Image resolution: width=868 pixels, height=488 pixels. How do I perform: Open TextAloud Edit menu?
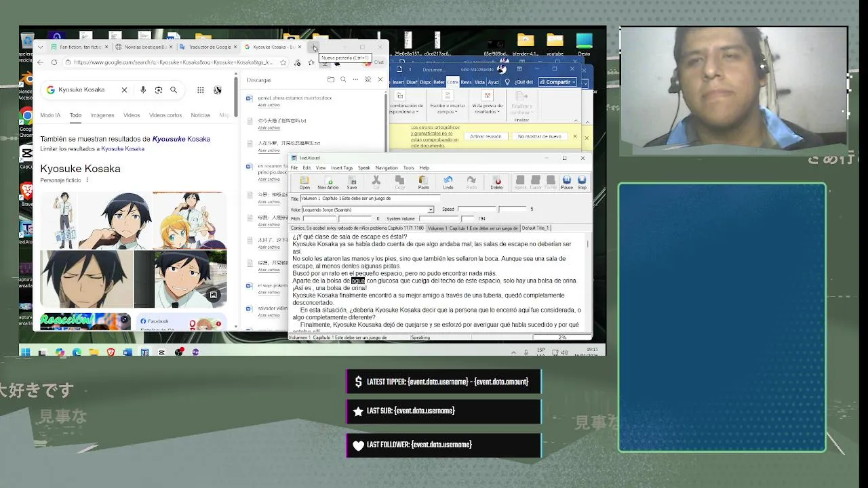(x=307, y=167)
